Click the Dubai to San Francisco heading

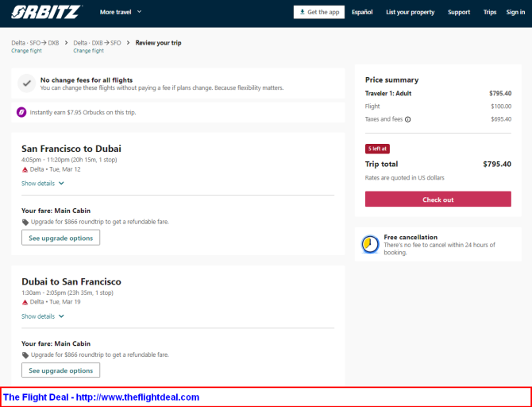71,281
